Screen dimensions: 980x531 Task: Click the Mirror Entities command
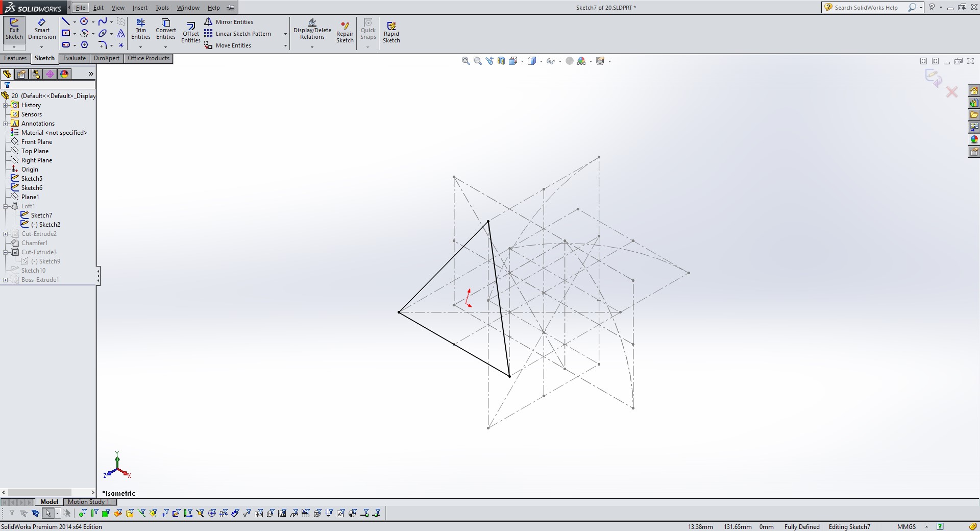pos(229,22)
